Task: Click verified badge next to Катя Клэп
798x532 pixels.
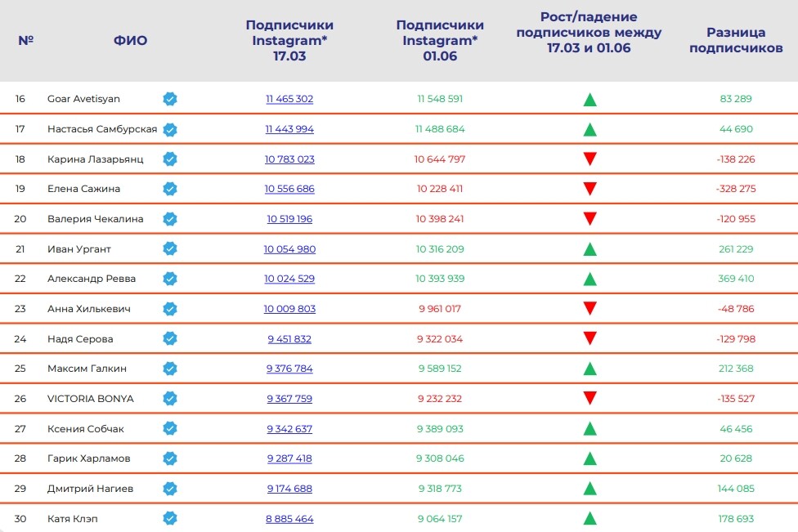Action: point(170,518)
